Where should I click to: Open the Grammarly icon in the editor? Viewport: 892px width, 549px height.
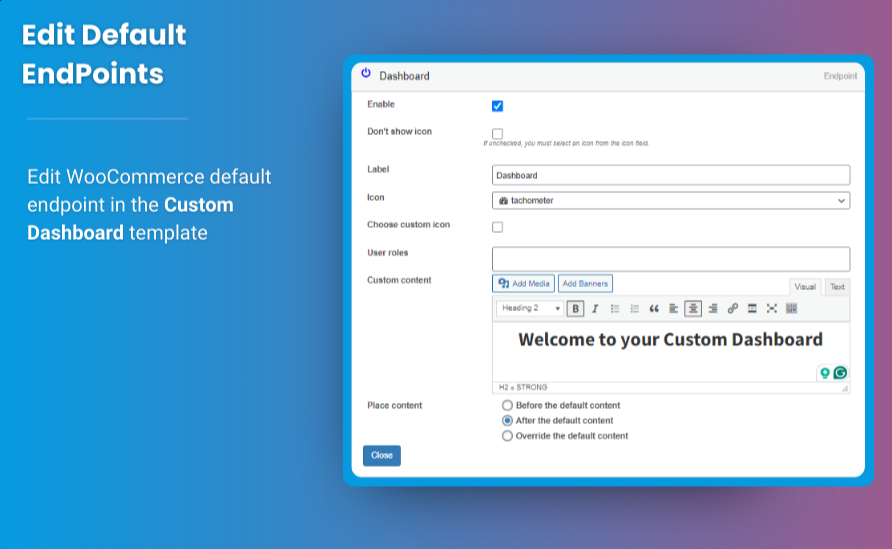(840, 373)
